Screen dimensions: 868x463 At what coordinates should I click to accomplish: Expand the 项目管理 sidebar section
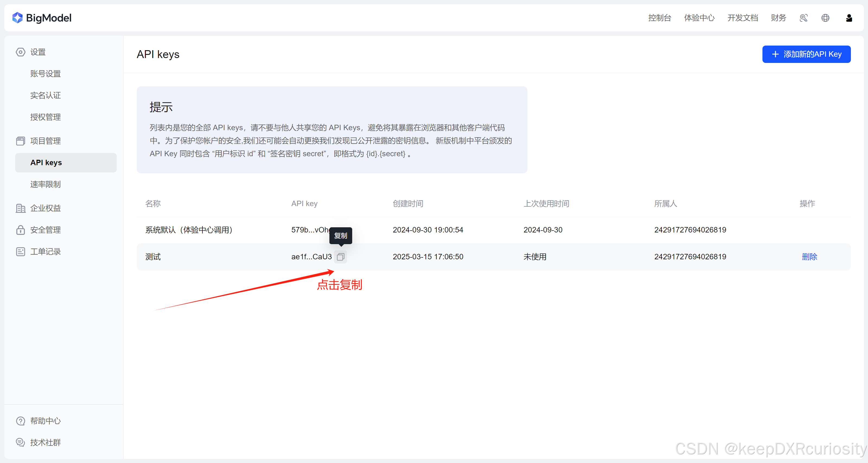[45, 141]
